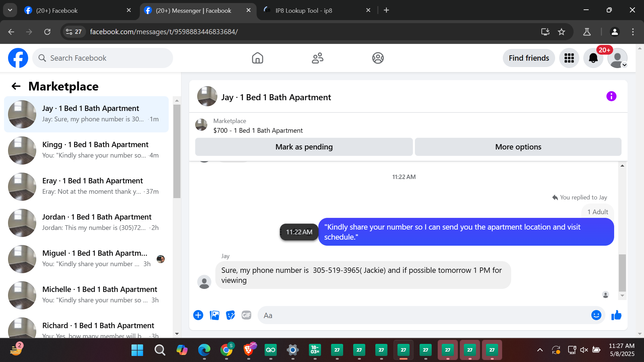This screenshot has width=644, height=362.
Task: Open Miguel's apartment conversation
Action: point(87,259)
